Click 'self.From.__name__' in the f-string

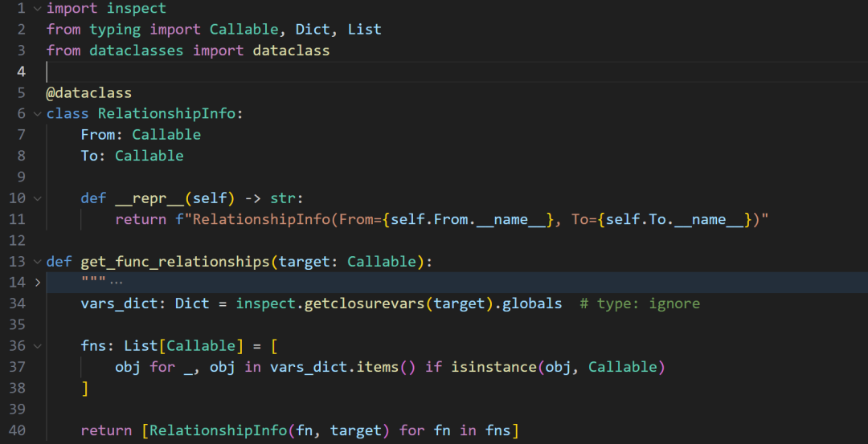point(469,219)
